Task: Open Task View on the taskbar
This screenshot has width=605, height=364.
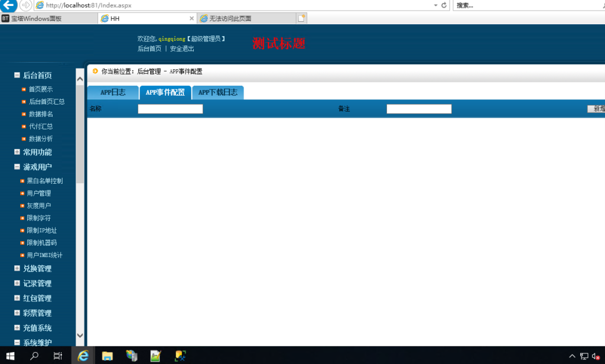Action: click(x=58, y=355)
